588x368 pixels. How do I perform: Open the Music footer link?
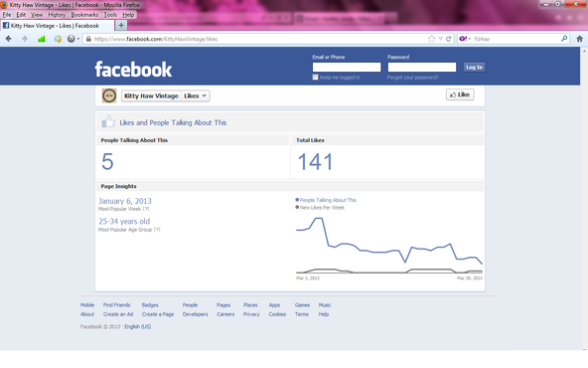coord(325,305)
